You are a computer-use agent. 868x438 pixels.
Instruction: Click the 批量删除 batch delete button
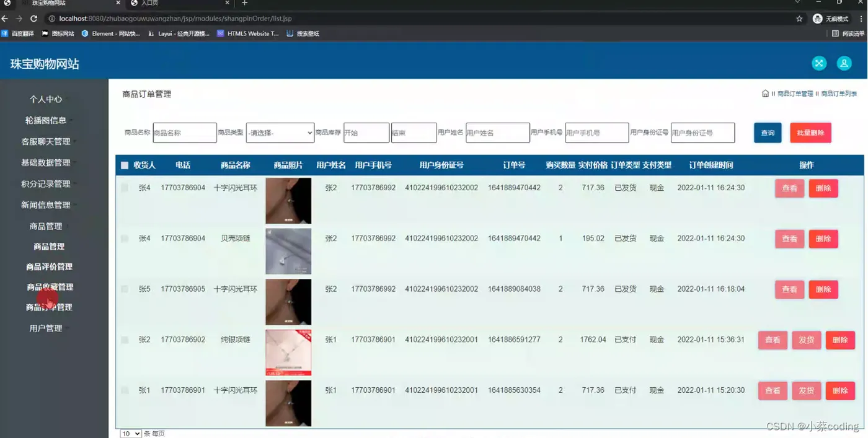pyautogui.click(x=810, y=133)
